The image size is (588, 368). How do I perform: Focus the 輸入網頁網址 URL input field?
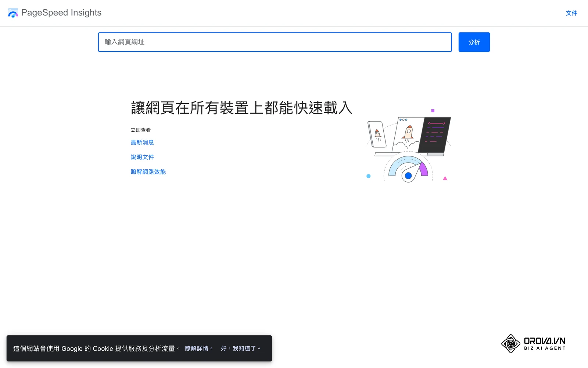[x=275, y=42]
